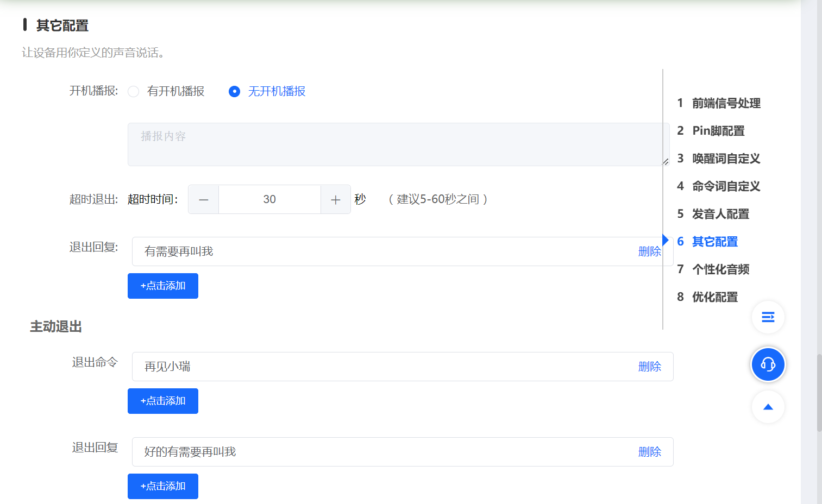This screenshot has height=504, width=822.
Task: Open customer service headset icon
Action: (768, 364)
